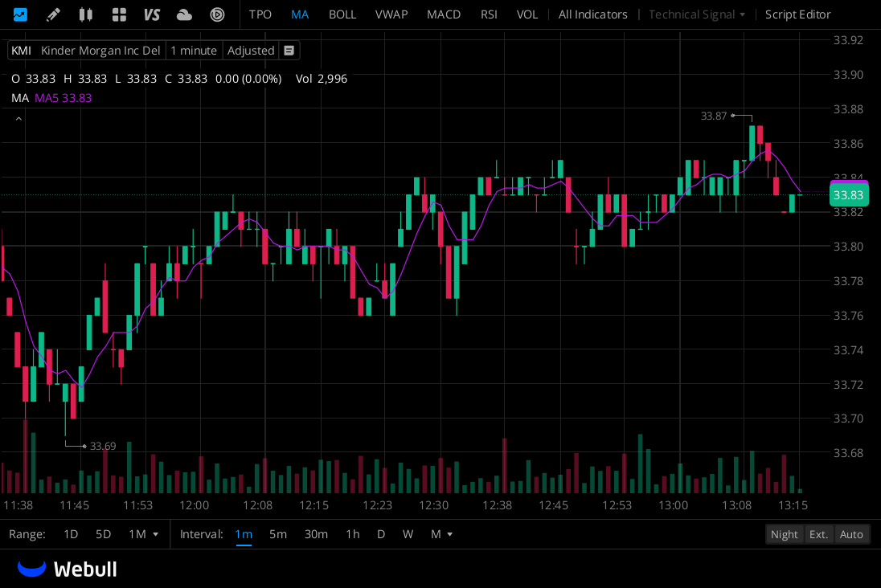Click the cloud save icon

coord(184,14)
